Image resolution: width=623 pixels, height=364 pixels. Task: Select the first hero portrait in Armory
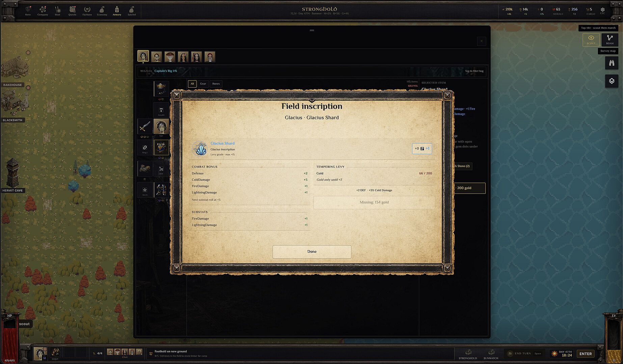(143, 56)
